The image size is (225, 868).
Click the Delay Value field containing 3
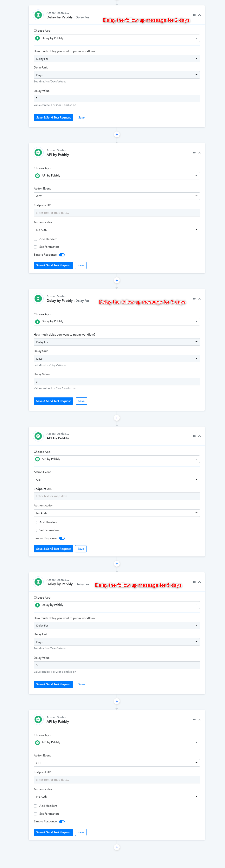[x=117, y=382]
